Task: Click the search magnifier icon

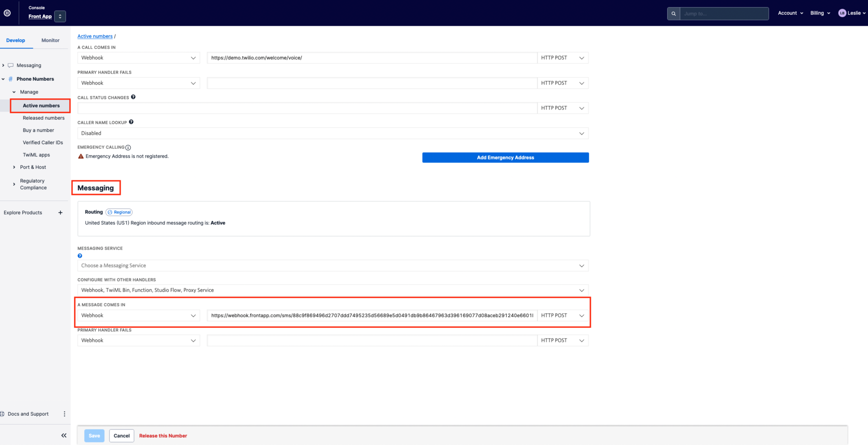Action: point(673,14)
